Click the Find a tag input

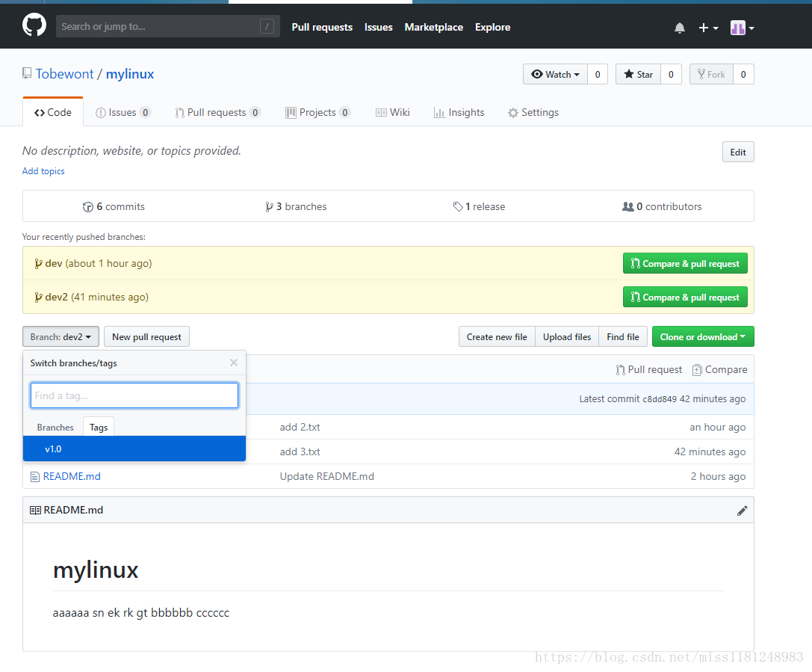134,395
